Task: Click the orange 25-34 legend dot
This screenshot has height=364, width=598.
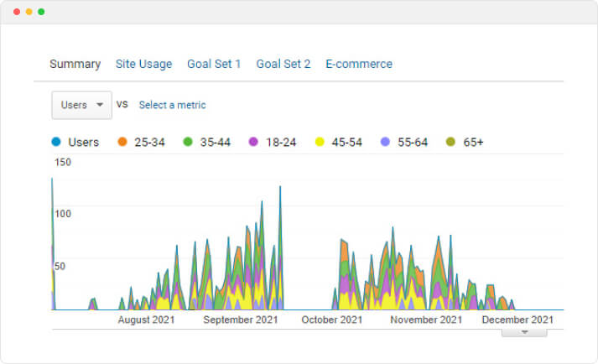Action: [x=122, y=142]
